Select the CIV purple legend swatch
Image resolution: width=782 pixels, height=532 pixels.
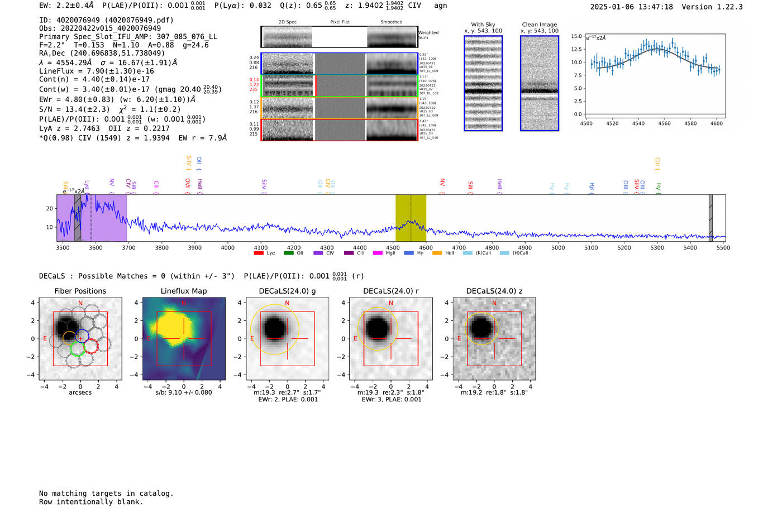(x=318, y=253)
